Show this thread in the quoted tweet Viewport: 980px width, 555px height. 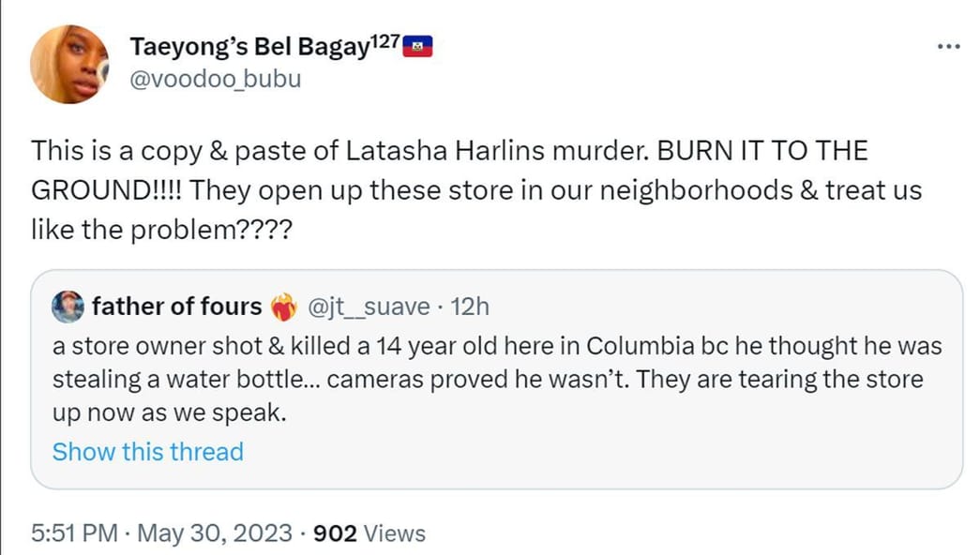(146, 451)
